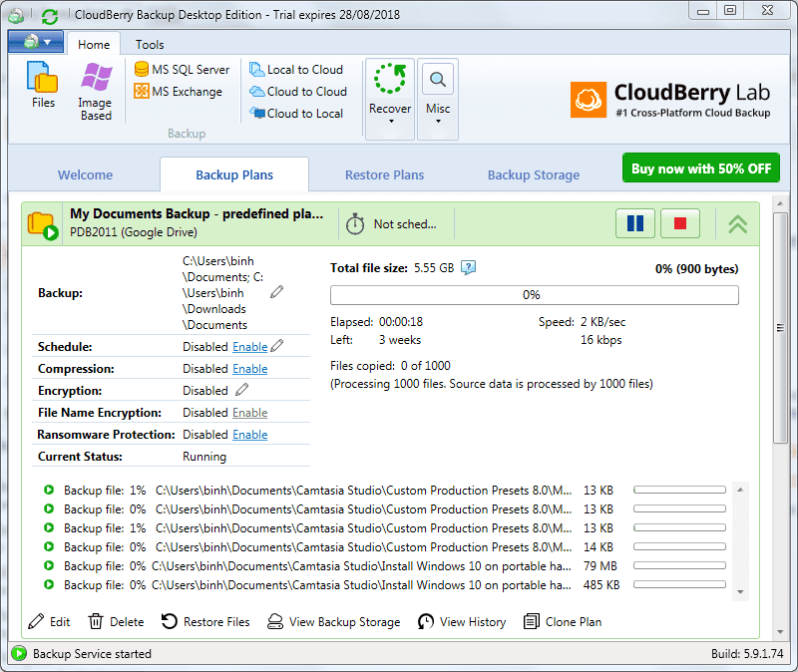Click progress bar of 79 MB file
The height and width of the screenshot is (672, 798).
[x=679, y=565]
